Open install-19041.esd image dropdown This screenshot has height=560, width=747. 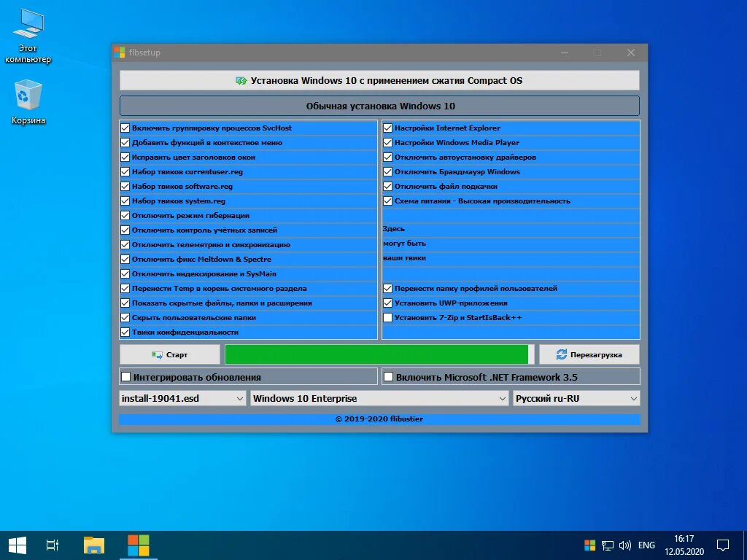click(x=182, y=399)
